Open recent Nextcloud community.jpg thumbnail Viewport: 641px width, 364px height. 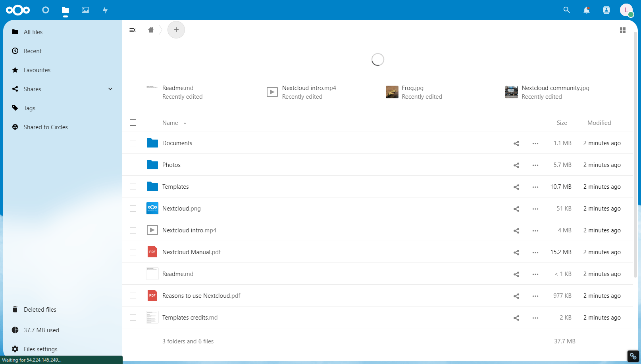coord(512,92)
